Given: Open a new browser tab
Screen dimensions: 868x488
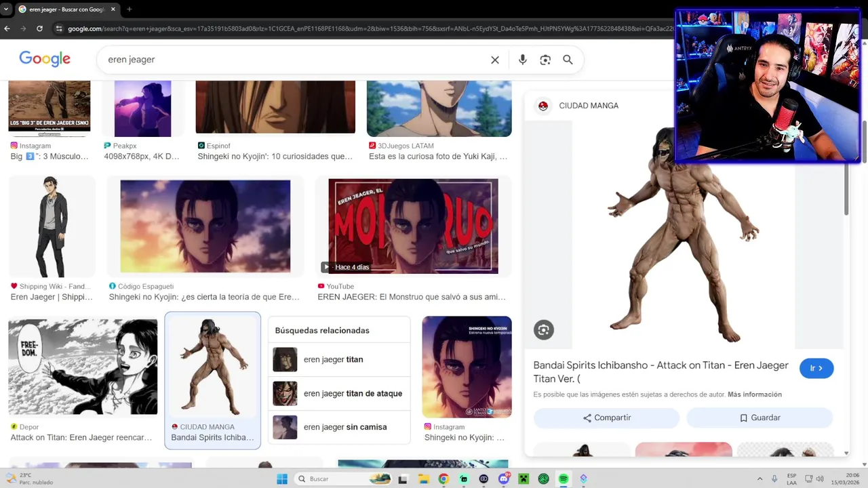Looking at the screenshot, I should point(129,9).
